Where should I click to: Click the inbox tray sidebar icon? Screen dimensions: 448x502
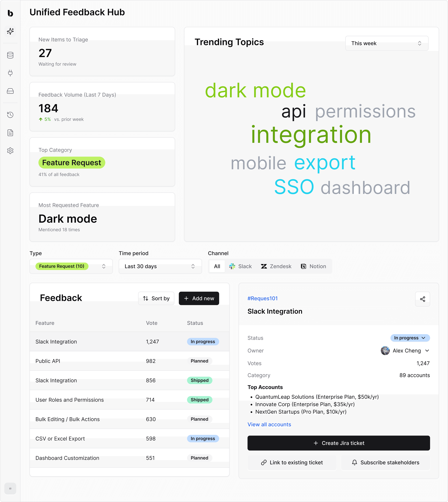point(10,91)
